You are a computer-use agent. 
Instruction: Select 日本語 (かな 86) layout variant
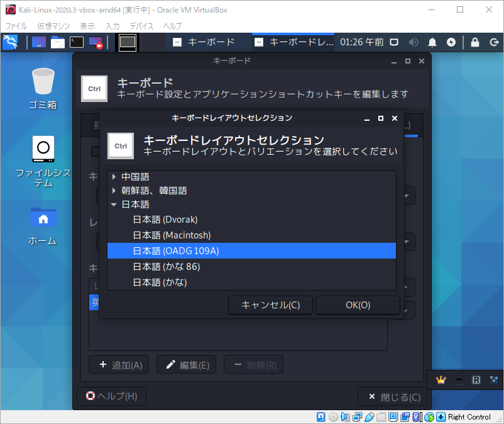(167, 266)
